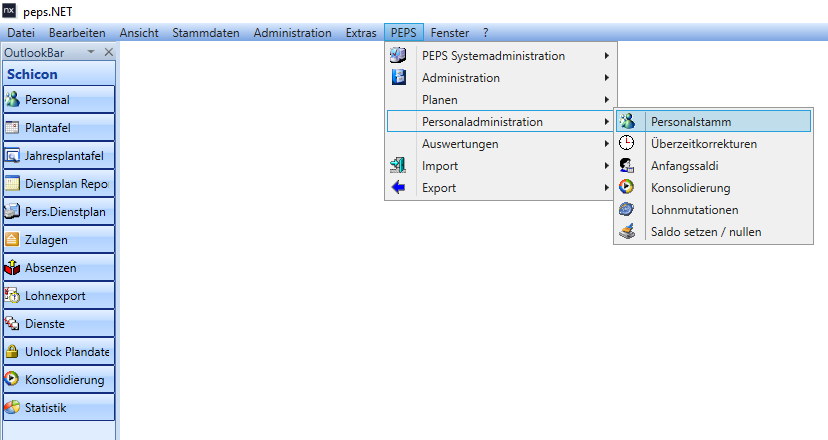Click the Import menu entry icon

tap(398, 165)
